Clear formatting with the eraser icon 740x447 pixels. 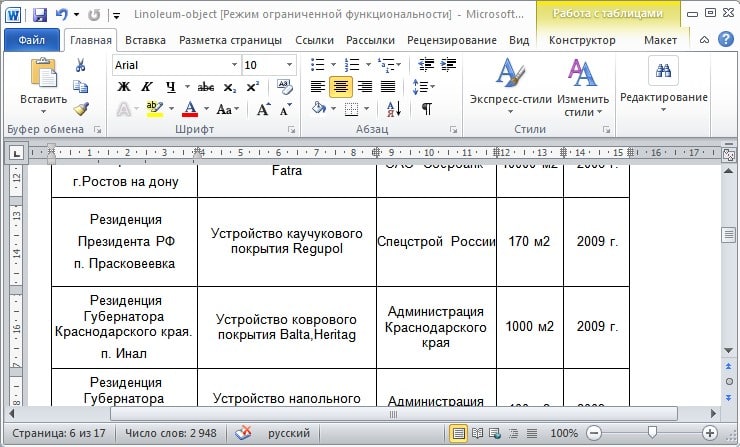coord(285,86)
